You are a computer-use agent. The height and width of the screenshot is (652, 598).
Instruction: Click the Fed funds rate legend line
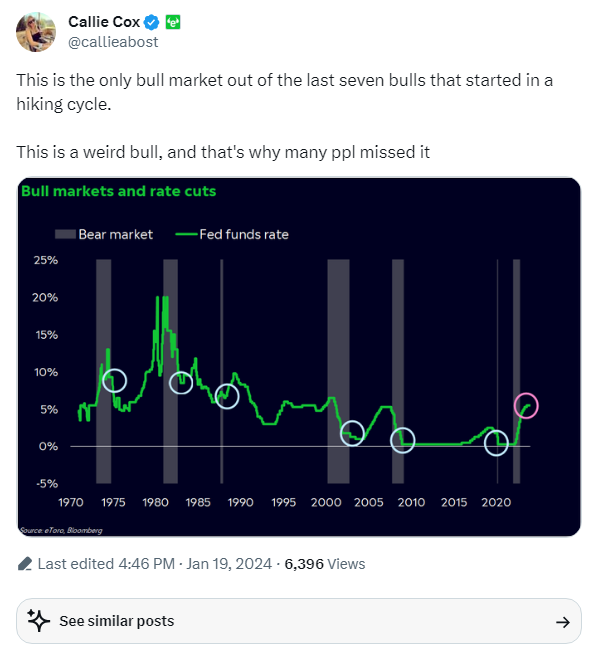tap(186, 235)
